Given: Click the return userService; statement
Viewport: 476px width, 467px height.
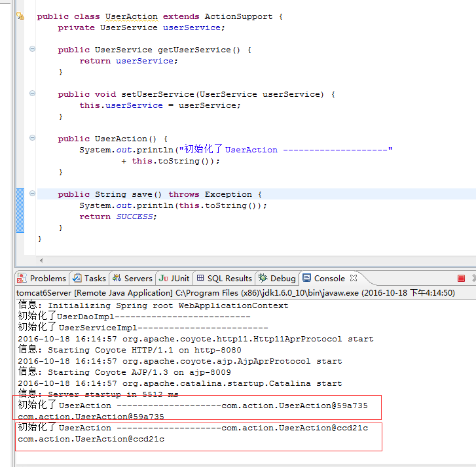Looking at the screenshot, I should (128, 61).
